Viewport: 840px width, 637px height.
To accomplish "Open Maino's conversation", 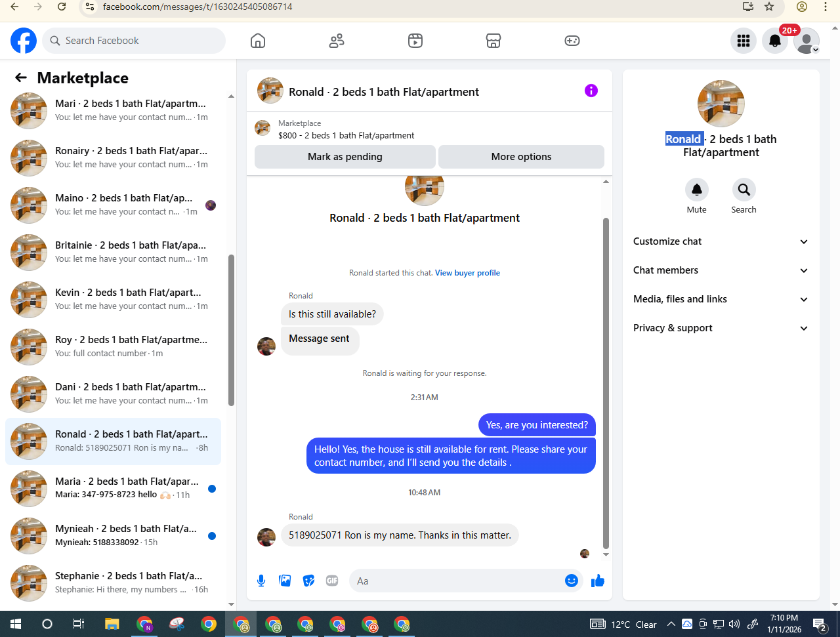I will click(113, 205).
